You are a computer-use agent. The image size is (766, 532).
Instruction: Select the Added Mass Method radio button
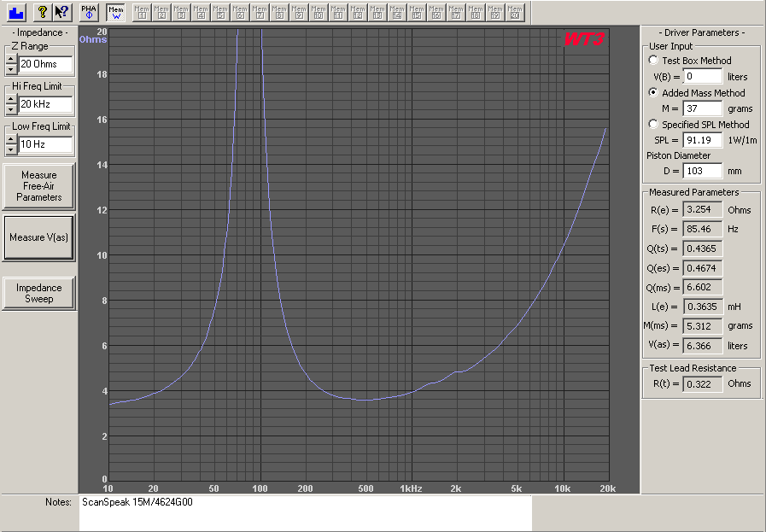click(653, 92)
